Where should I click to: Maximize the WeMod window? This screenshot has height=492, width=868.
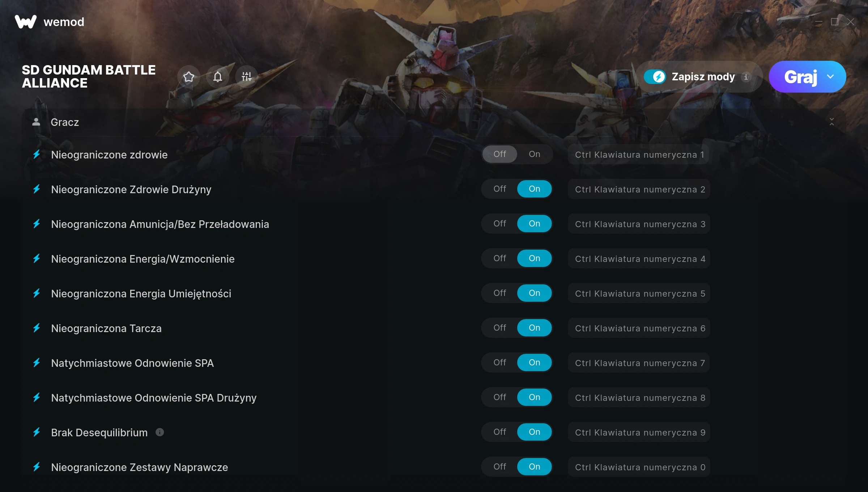[835, 22]
